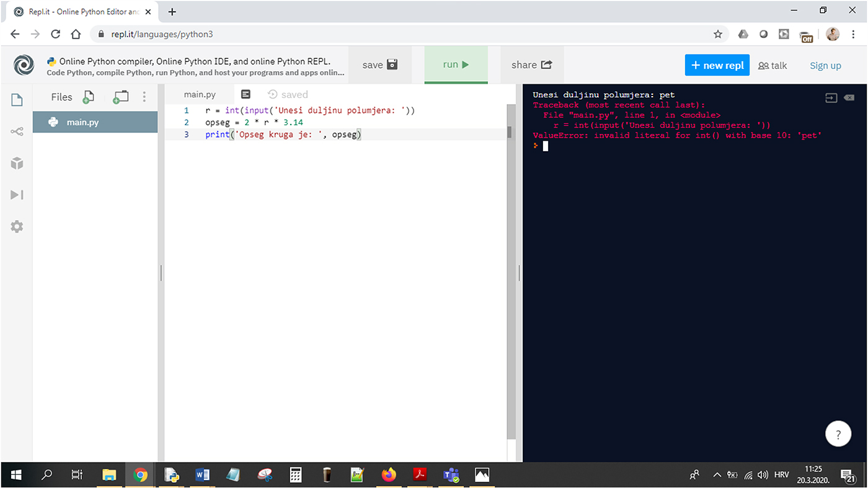Screen dimensions: 868x488
Task: Open Firefox from the taskbar
Action: click(x=389, y=475)
